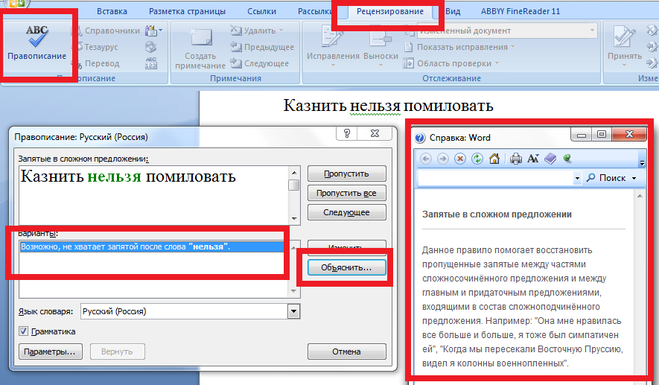Click the green Refresh icon in help toolbar

[477, 158]
